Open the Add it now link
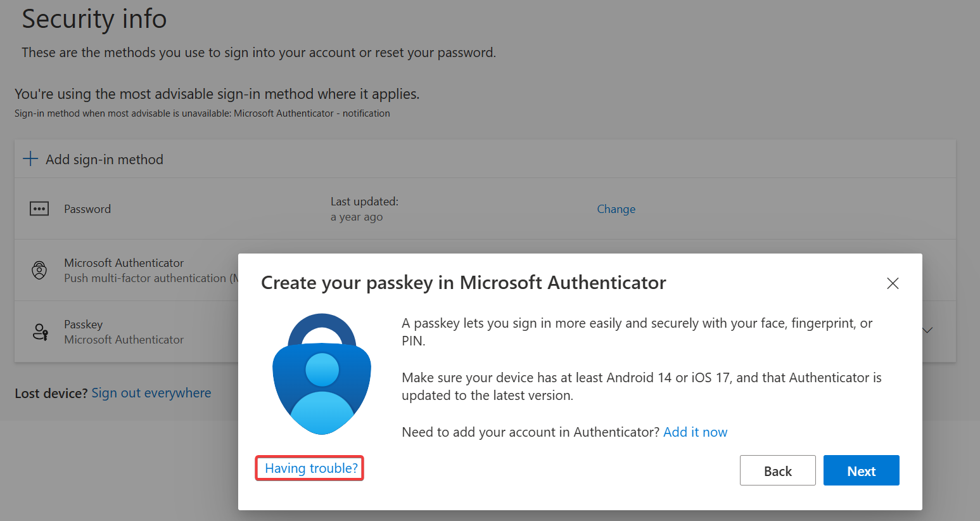The width and height of the screenshot is (980, 521). pos(695,432)
